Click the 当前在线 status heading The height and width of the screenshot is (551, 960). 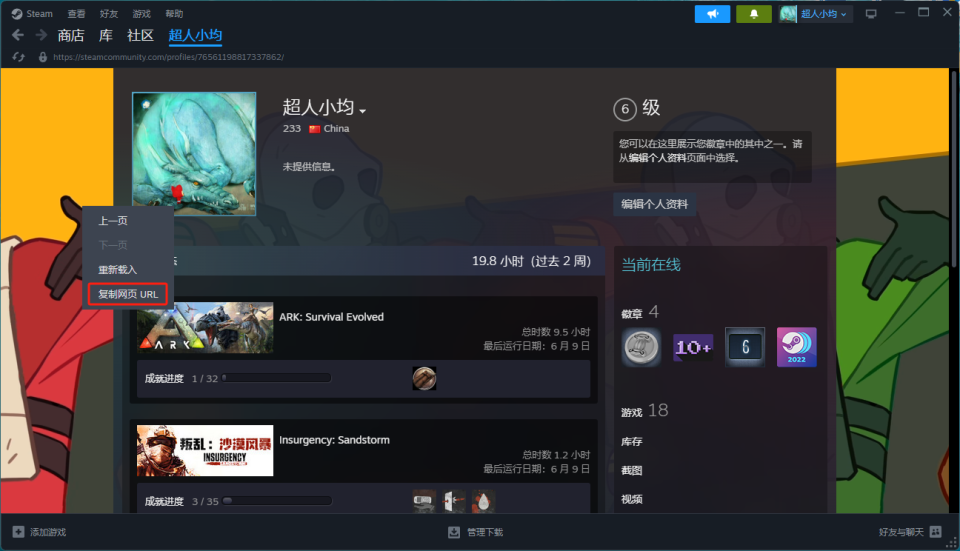coord(651,264)
